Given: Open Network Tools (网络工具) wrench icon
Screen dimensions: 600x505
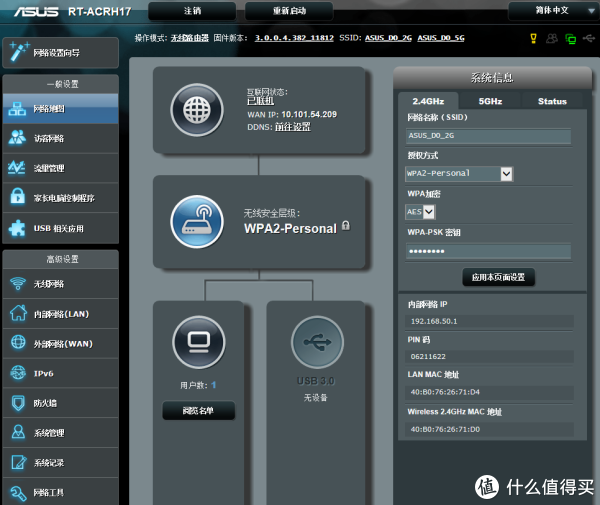Looking at the screenshot, I should click(x=18, y=492).
